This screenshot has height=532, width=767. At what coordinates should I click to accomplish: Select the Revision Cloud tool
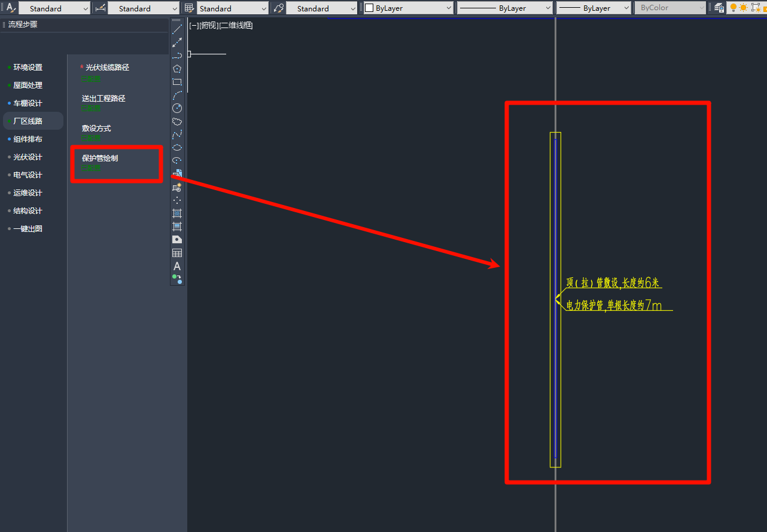(177, 121)
